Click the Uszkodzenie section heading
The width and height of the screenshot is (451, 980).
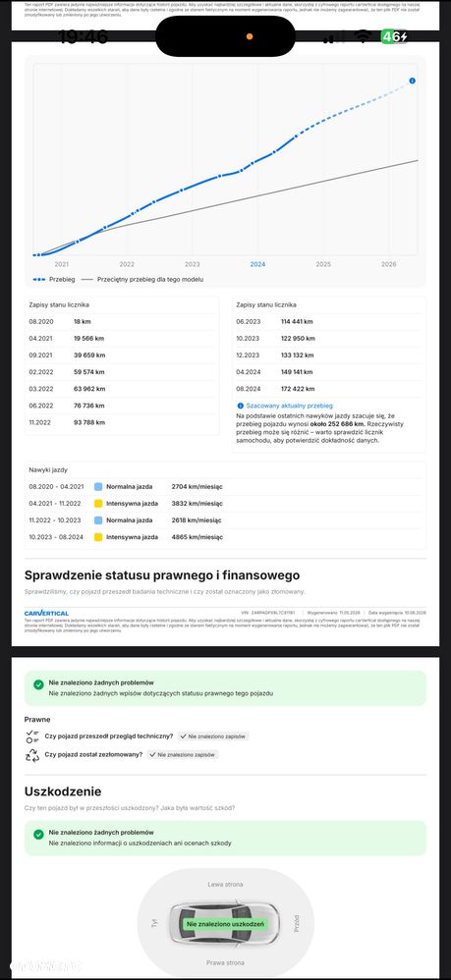tap(63, 791)
